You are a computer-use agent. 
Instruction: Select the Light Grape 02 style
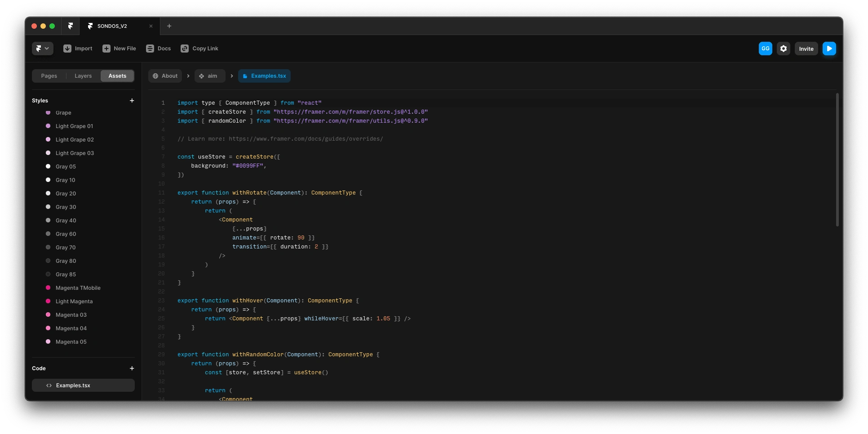[75, 140]
